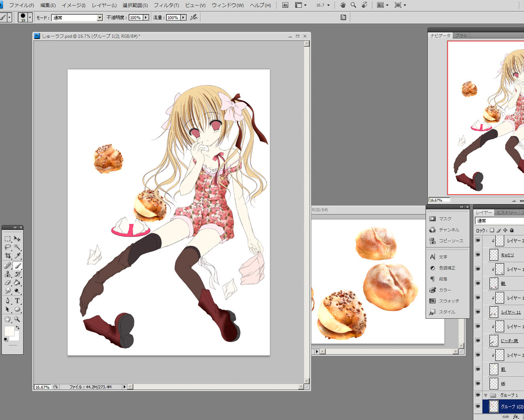Select the Path Selection arrow tool
The image size is (524, 420).
click(x=8, y=309)
